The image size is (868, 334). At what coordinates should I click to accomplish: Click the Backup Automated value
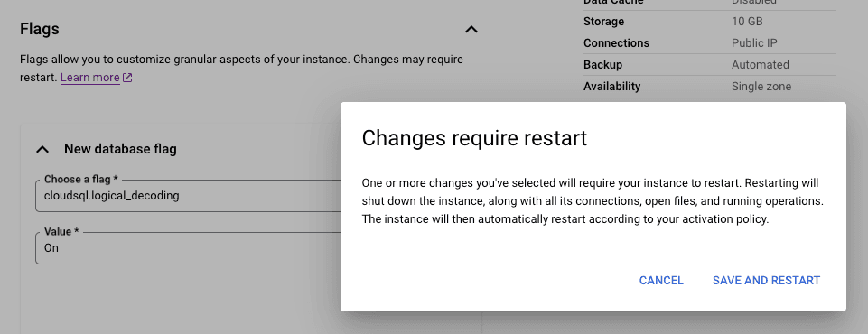760,65
